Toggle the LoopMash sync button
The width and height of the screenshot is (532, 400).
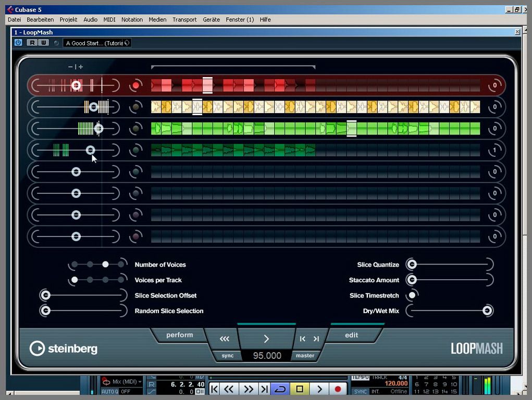click(x=227, y=356)
